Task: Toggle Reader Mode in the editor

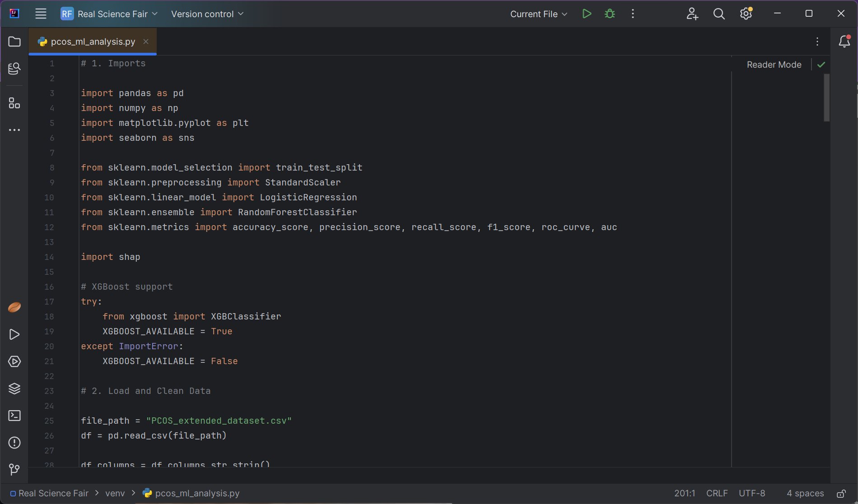Action: (774, 65)
